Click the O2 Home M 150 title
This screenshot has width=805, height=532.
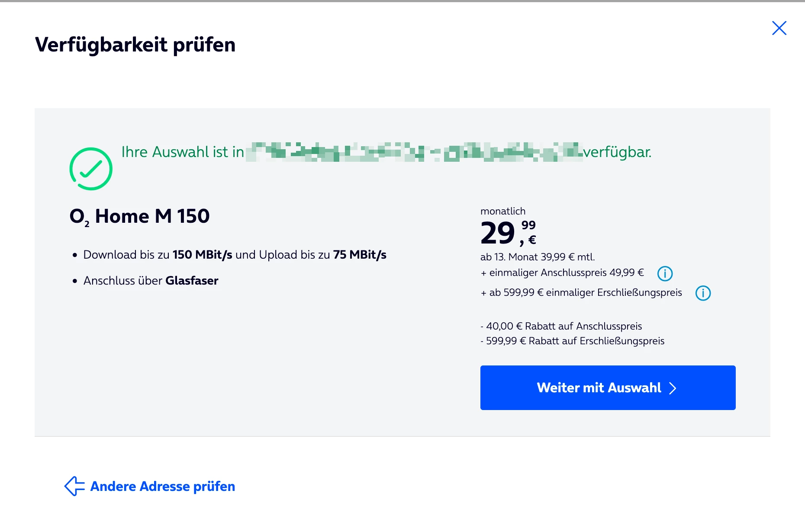point(139,216)
